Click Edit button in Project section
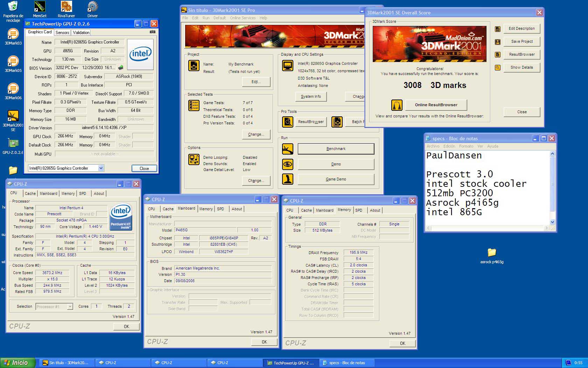 256,82
